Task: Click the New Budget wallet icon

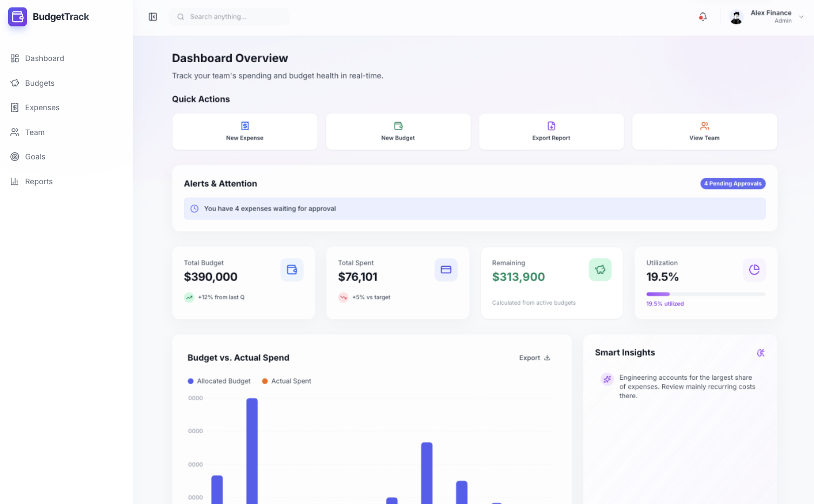Action: click(x=398, y=126)
